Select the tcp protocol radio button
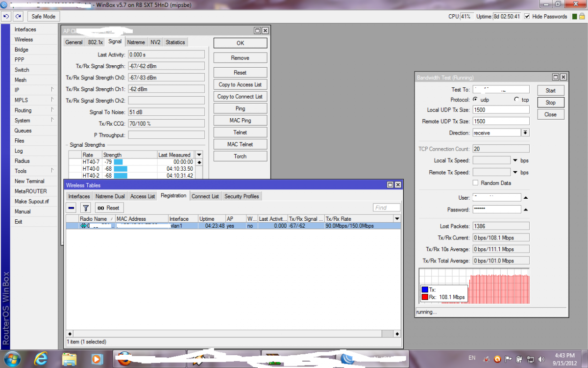The height and width of the screenshot is (368, 588). [516, 100]
